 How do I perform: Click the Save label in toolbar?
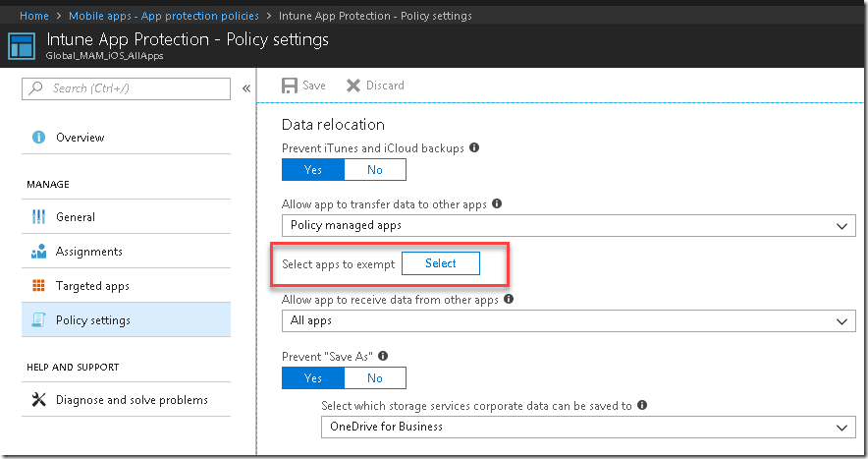314,86
